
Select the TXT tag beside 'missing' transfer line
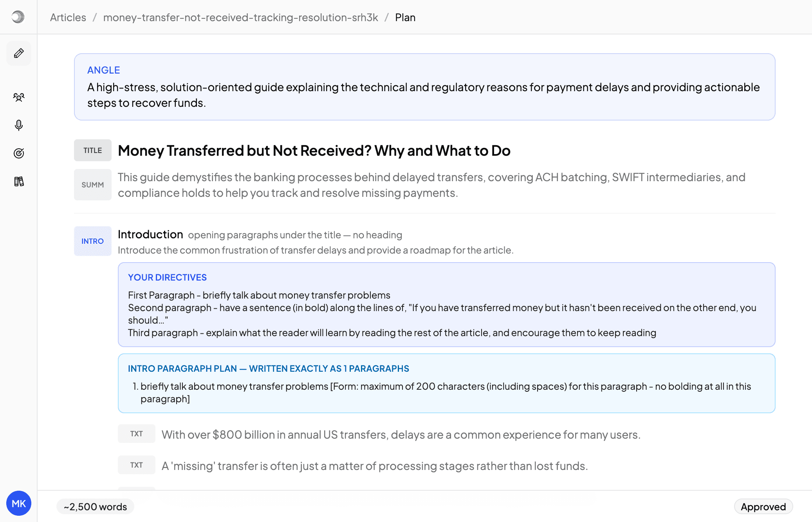coord(137,465)
